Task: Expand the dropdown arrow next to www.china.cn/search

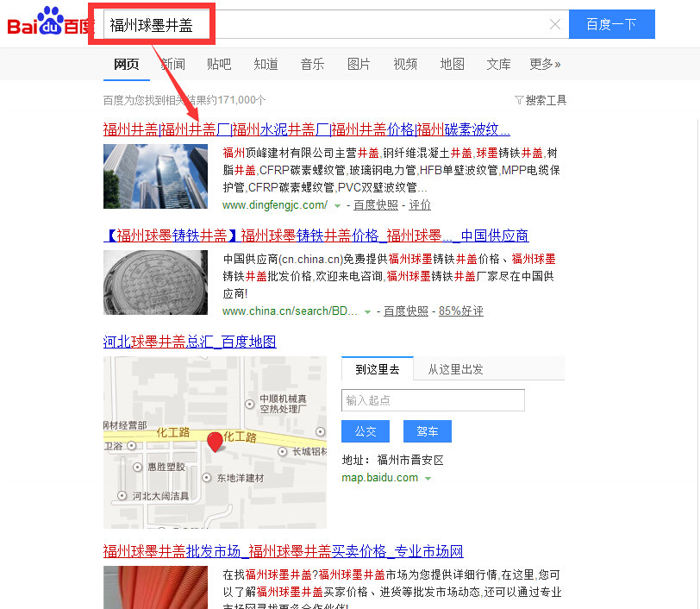Action: tap(367, 312)
